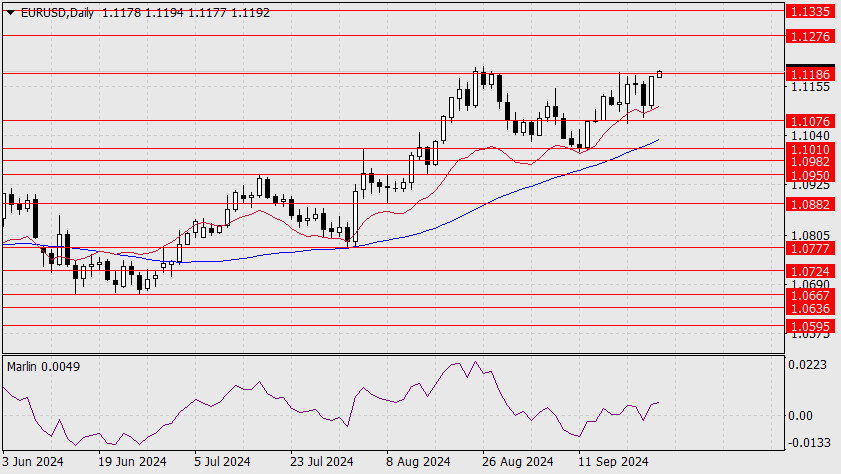Viewport: 841px width, 474px height.
Task: Click the 3 Jun 2024 date label
Action: pos(33,462)
